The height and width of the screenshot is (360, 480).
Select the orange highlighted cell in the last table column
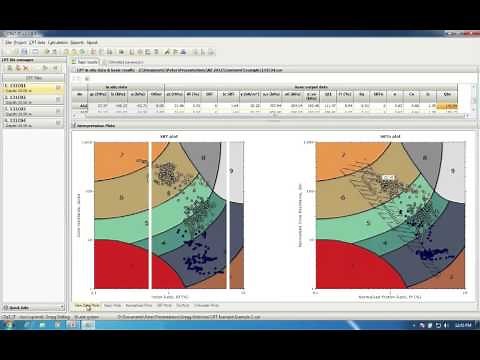(447, 106)
